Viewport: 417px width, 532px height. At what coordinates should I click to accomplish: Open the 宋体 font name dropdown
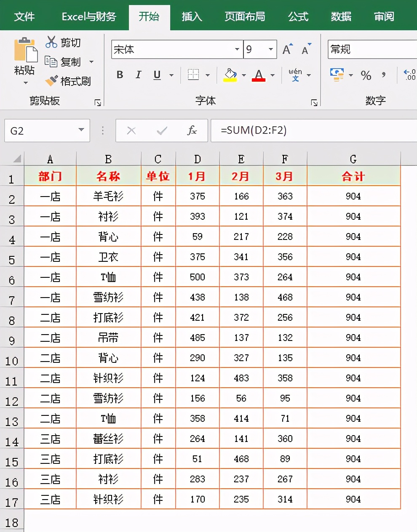[237, 49]
